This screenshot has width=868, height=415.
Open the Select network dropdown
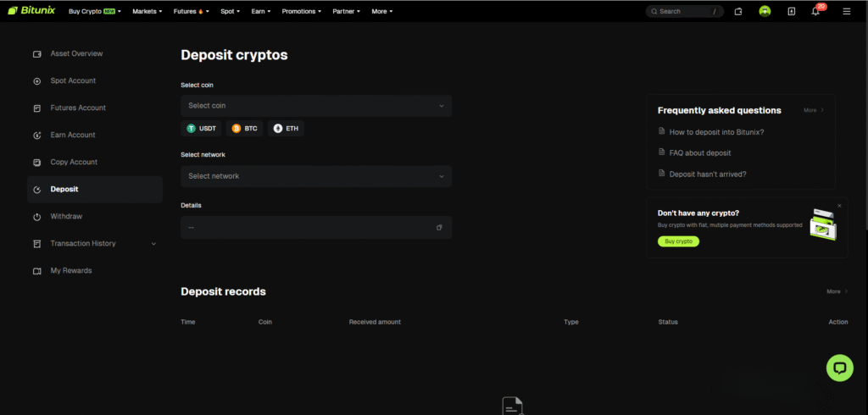[x=316, y=176]
